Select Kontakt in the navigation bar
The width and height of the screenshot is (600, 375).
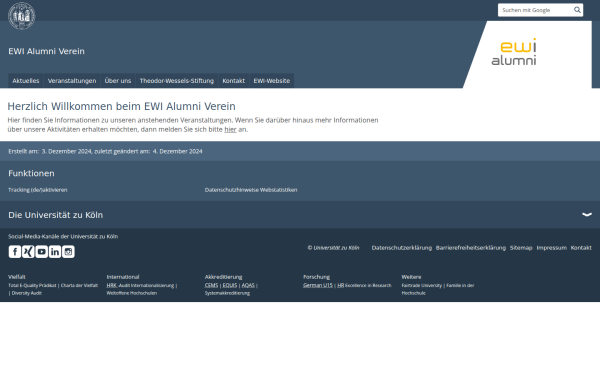click(x=233, y=81)
